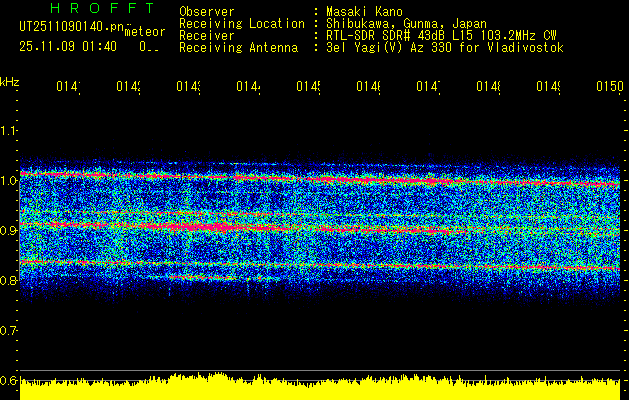This screenshot has width=629, height=400.
Task: Select location Shibukawa, Gunma, Japan
Action: (406, 24)
